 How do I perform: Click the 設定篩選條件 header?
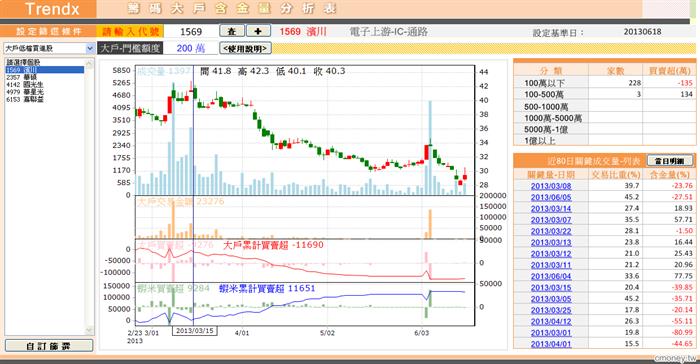[x=48, y=31]
